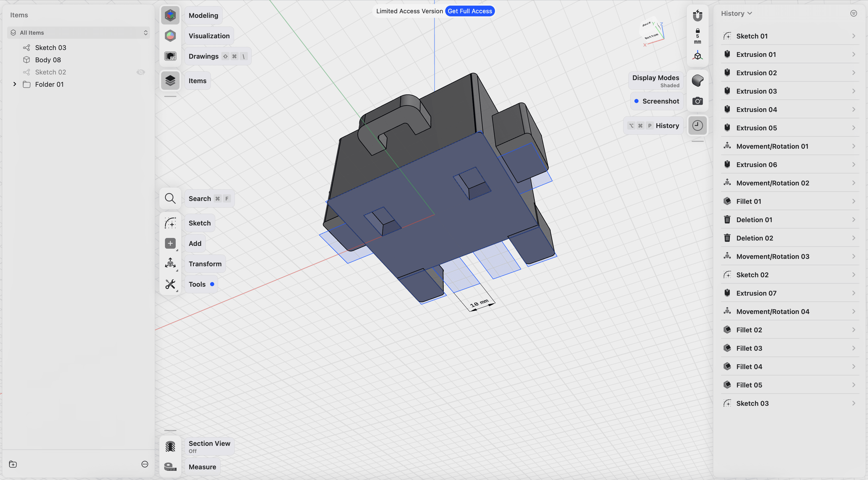This screenshot has height=480, width=868.
Task: Open the Search magnifier tool
Action: [x=170, y=198]
